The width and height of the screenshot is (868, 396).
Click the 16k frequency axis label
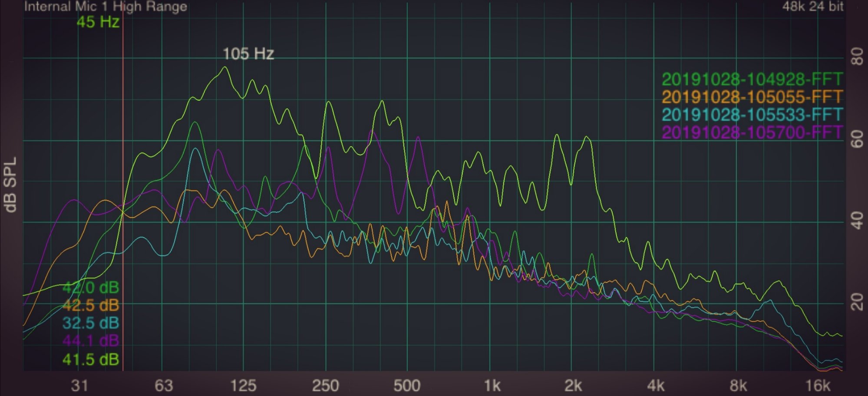coord(818,386)
